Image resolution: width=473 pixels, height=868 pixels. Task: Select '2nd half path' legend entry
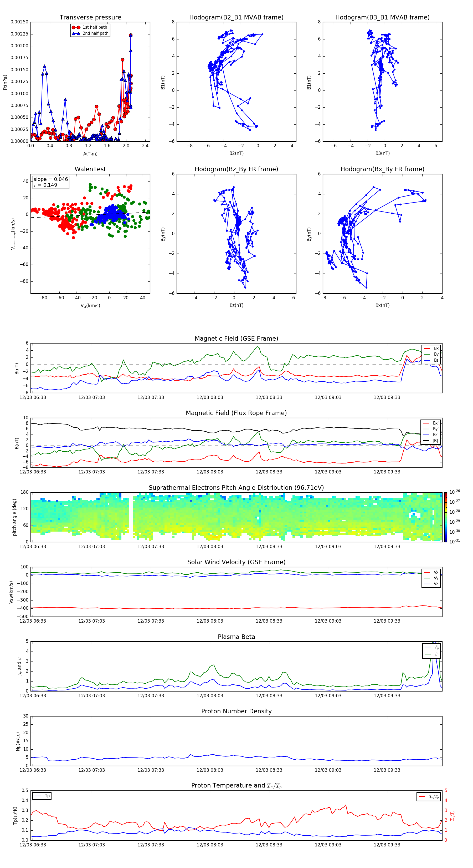coord(90,33)
